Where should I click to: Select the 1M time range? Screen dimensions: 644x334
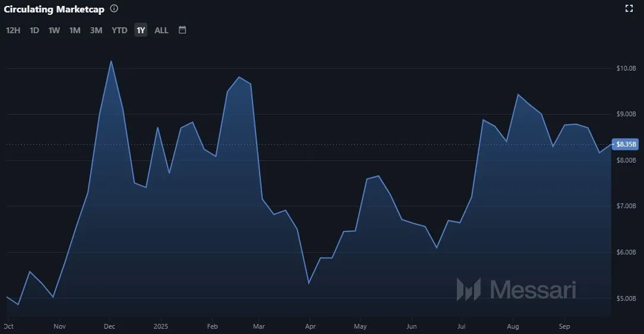point(75,30)
